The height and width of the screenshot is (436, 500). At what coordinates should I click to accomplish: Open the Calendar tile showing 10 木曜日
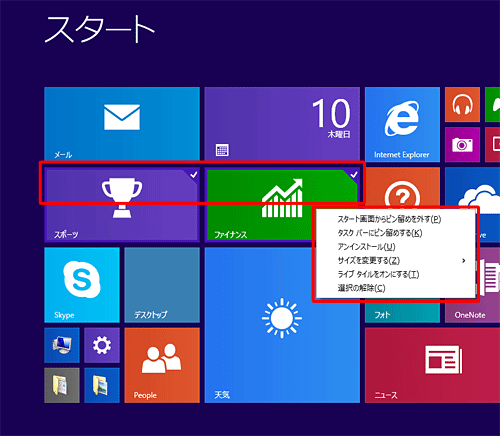282,124
